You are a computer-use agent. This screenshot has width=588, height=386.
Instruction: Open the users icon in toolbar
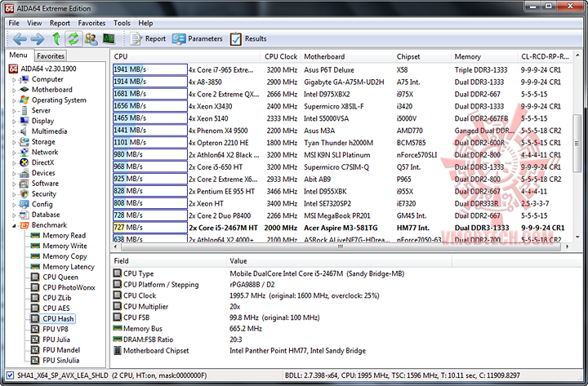pos(91,39)
